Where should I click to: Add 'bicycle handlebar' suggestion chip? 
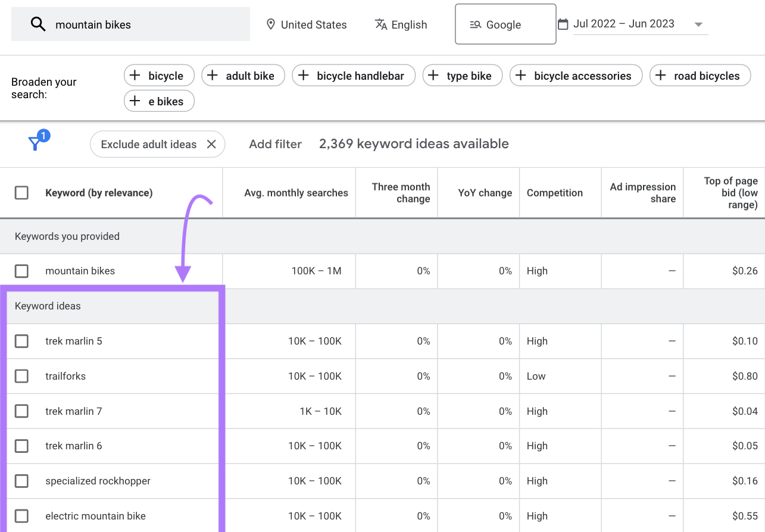(x=354, y=76)
